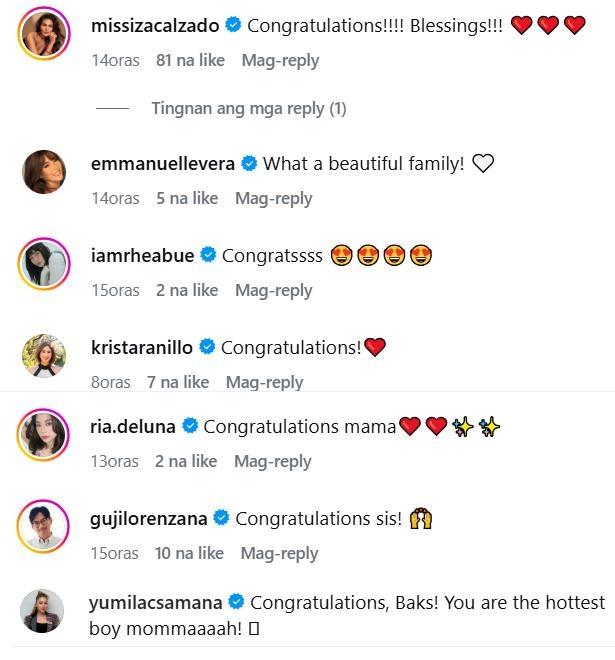Open iamrheabue's profile photo
Image resolution: width=615 pixels, height=660 pixels.
(45, 264)
